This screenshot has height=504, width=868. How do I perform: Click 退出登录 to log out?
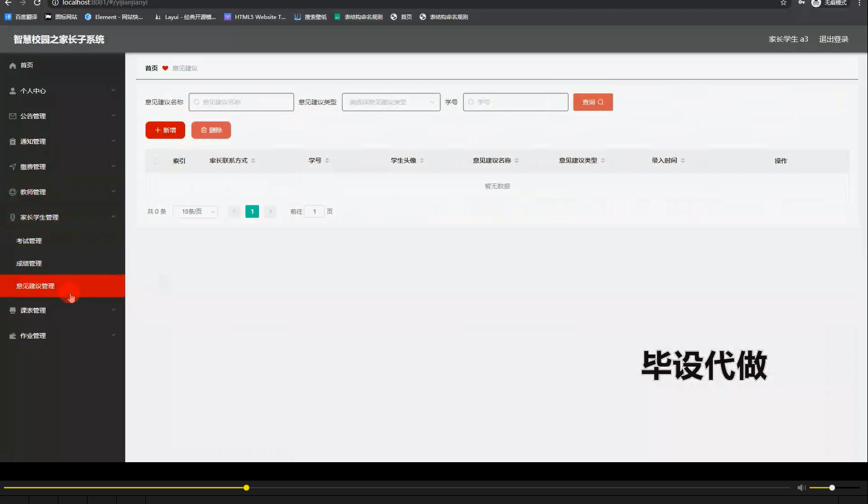[833, 39]
